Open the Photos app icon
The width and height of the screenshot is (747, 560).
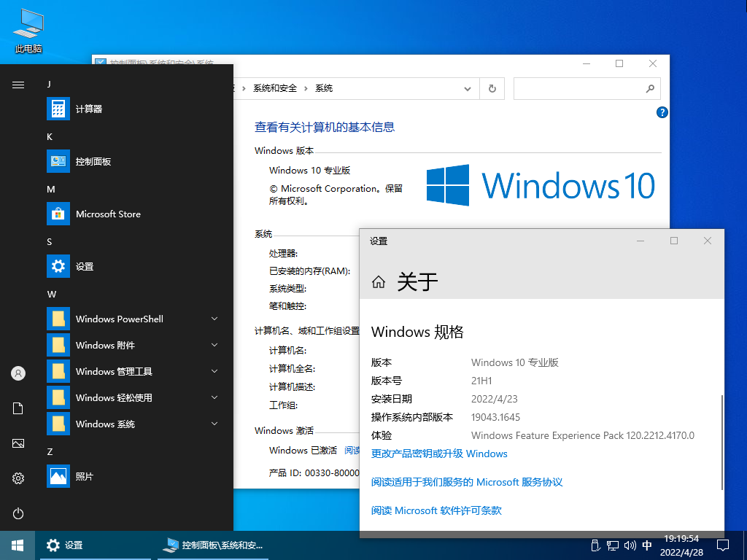tap(58, 476)
